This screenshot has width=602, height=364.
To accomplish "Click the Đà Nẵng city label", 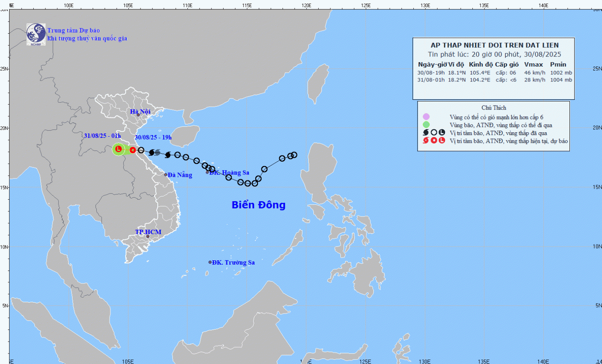I will 180,175.
